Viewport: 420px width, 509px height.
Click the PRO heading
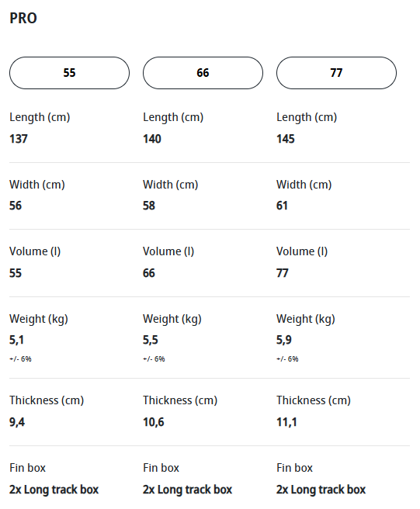coord(23,18)
